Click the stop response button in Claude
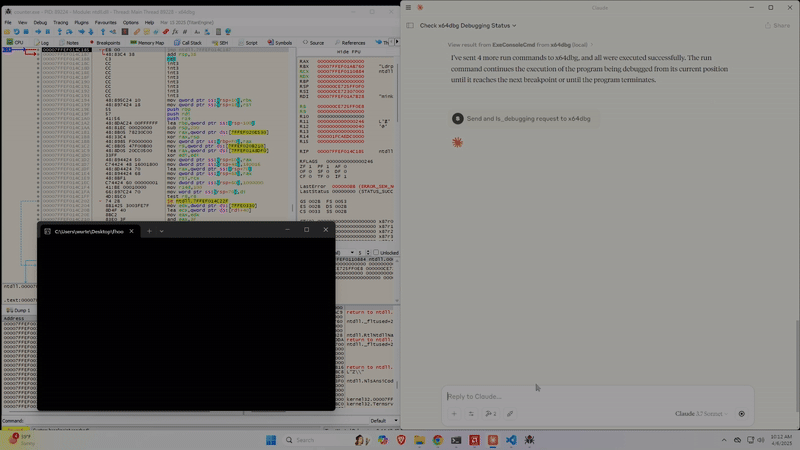 pyautogui.click(x=741, y=414)
